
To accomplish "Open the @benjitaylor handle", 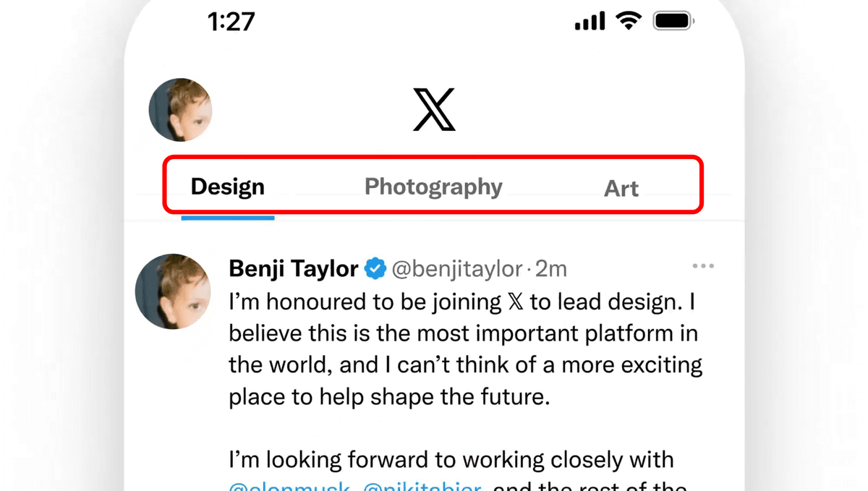I will (x=456, y=269).
